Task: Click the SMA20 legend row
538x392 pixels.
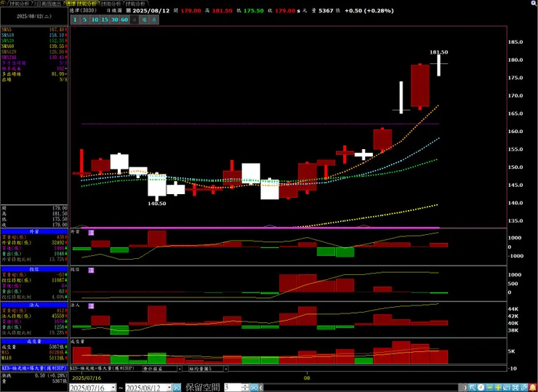Action: [34, 41]
